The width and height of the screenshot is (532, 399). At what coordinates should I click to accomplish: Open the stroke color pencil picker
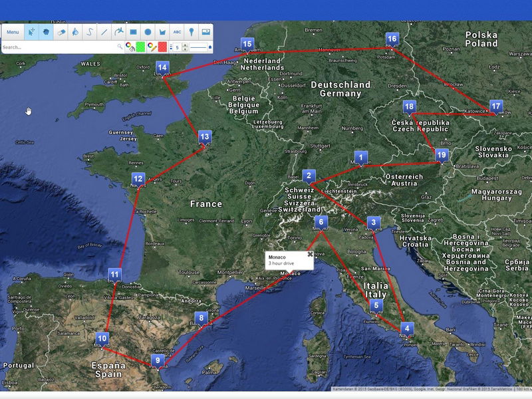click(x=152, y=47)
